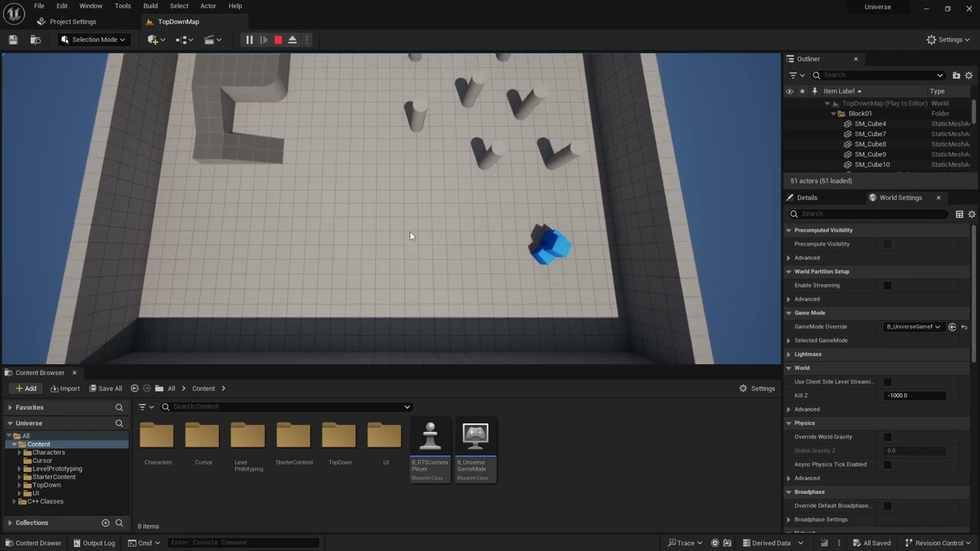Click the Add button in Content Browser
This screenshot has width=980, height=551.
tap(25, 389)
